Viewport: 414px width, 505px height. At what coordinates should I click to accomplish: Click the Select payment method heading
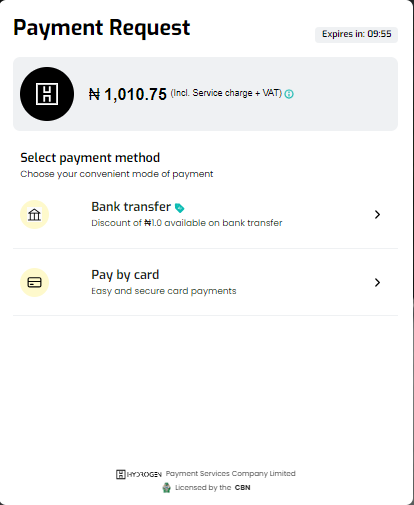pyautogui.click(x=90, y=158)
